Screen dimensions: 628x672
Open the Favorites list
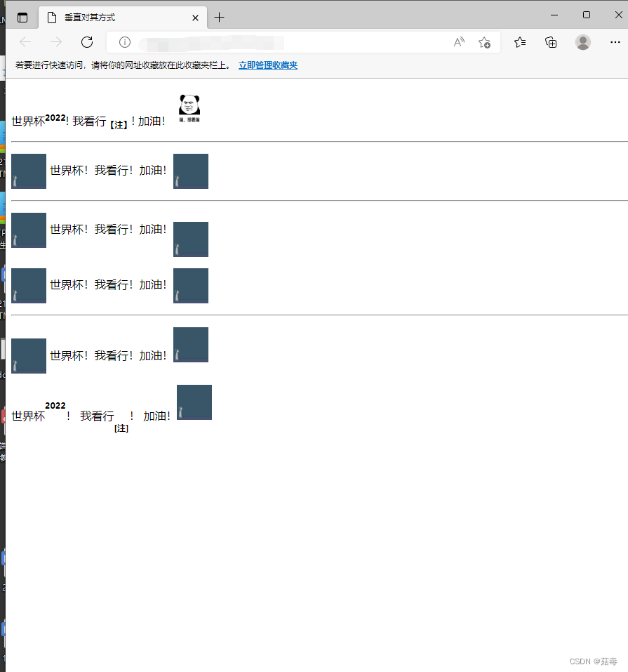pyautogui.click(x=520, y=42)
